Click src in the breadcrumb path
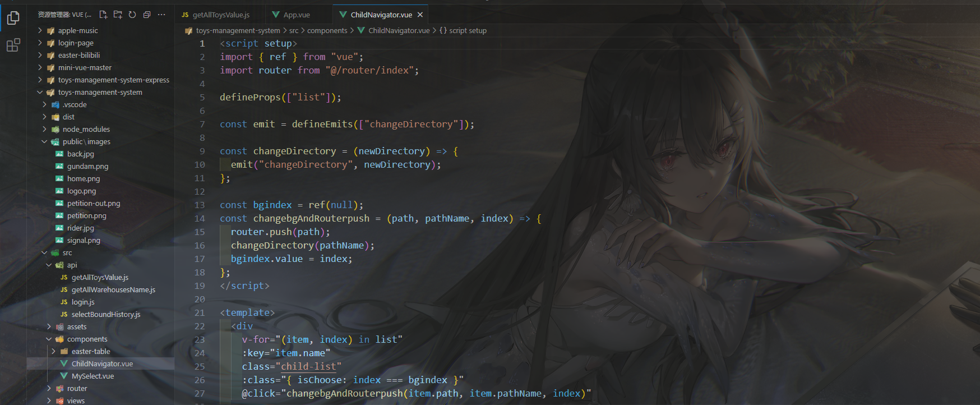 tap(294, 30)
